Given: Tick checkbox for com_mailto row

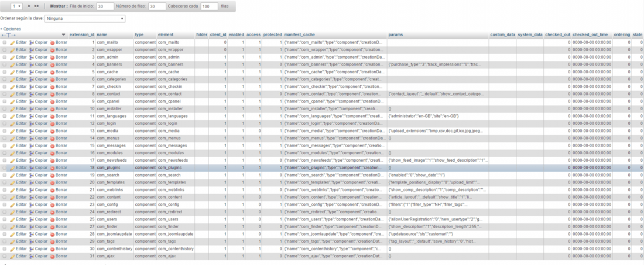Looking at the screenshot, I should (x=5, y=42).
